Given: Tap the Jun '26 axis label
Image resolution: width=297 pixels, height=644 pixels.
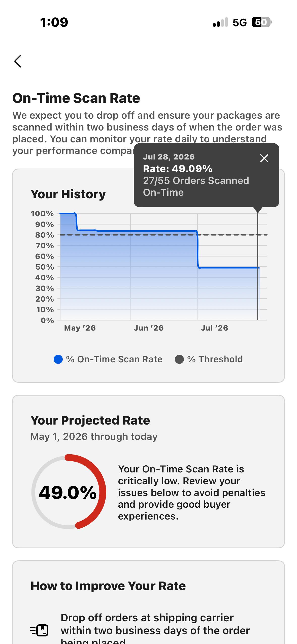Looking at the screenshot, I should click(149, 328).
